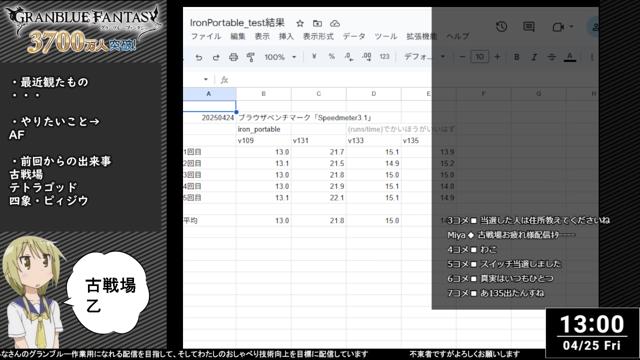
Task: Star the IronPortable_test結果 document
Action: point(300,23)
